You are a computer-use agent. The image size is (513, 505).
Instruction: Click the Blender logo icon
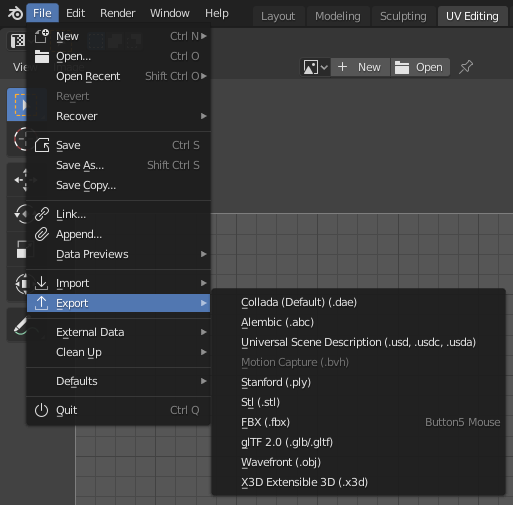15,13
